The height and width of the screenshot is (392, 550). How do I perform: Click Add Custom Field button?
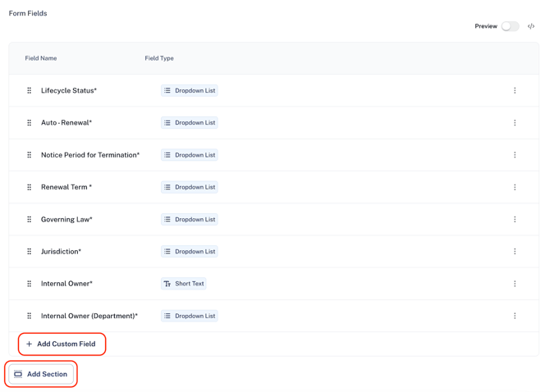62,344
